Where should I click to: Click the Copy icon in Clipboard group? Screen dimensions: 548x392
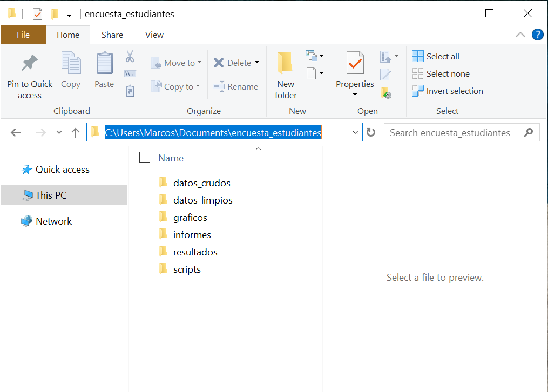click(x=71, y=63)
